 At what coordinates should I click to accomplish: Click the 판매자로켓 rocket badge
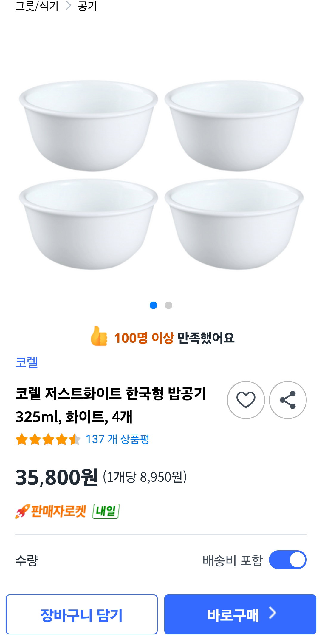point(51,511)
